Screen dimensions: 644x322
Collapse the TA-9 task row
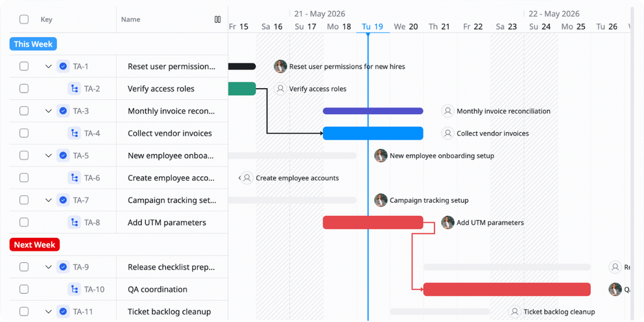point(49,267)
